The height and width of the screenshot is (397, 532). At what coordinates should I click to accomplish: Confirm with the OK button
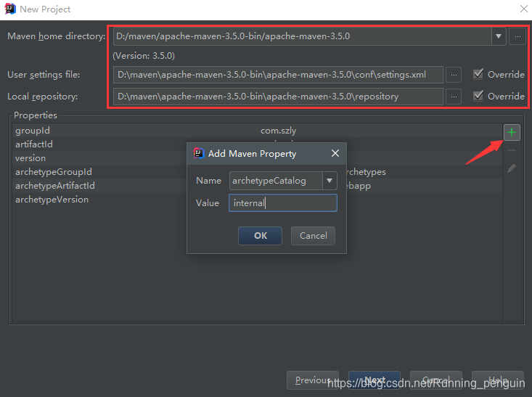pos(261,235)
